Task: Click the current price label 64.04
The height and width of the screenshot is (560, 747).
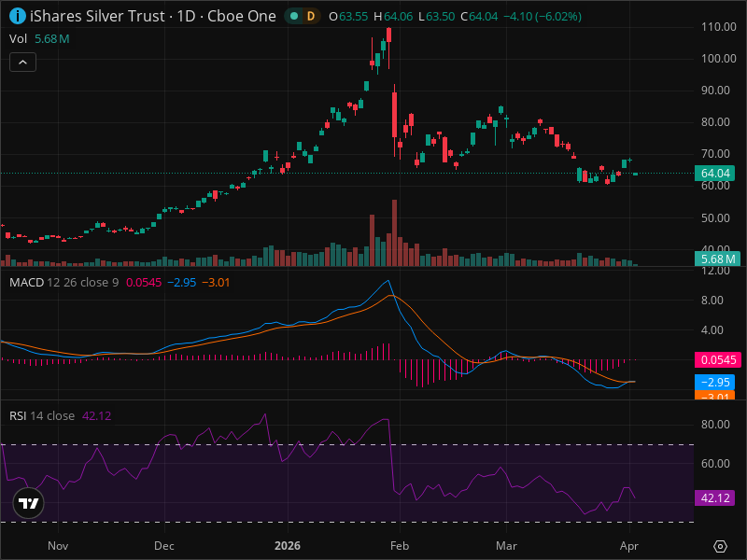Action: pyautogui.click(x=714, y=174)
